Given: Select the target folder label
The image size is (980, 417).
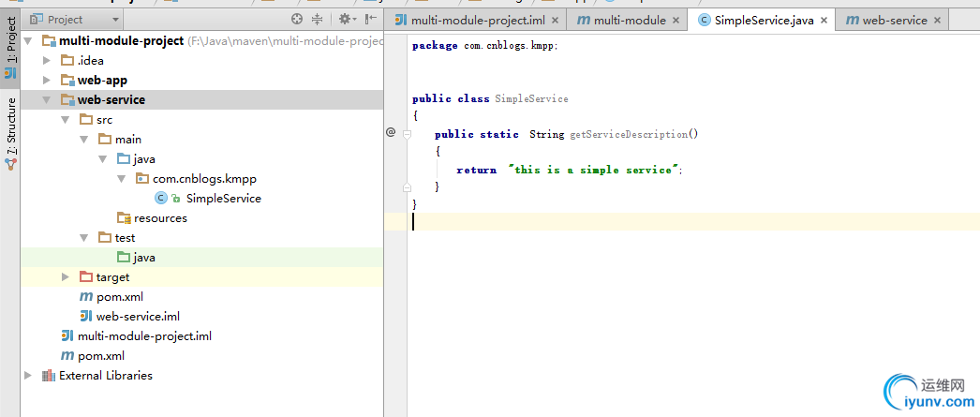Looking at the screenshot, I should [113, 277].
